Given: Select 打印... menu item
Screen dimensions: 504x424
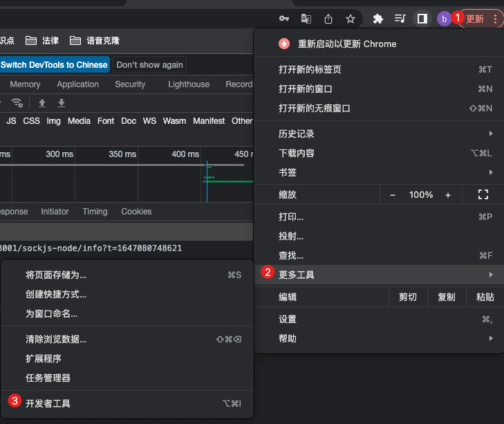Looking at the screenshot, I should pyautogui.click(x=379, y=216).
